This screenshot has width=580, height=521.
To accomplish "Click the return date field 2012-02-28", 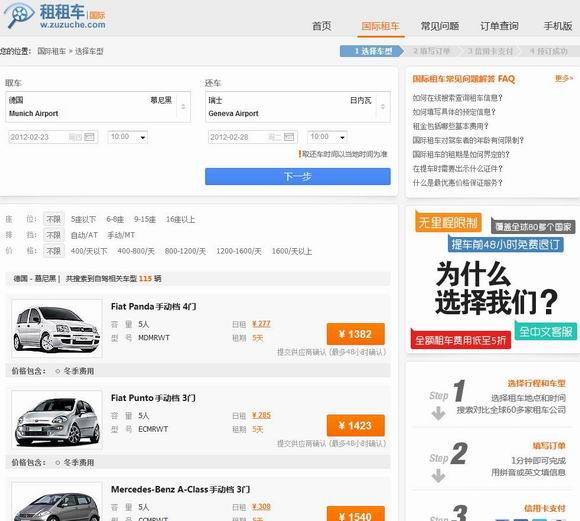I will click(x=253, y=137).
